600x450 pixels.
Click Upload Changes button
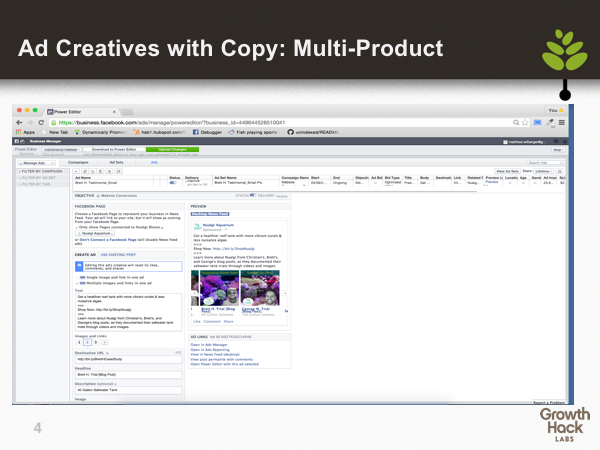coord(172,150)
